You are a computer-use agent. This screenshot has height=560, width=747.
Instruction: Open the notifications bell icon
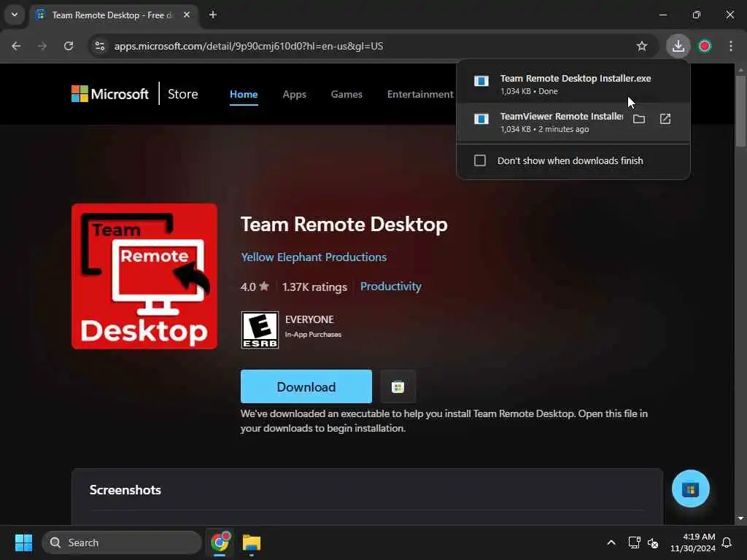point(727,542)
